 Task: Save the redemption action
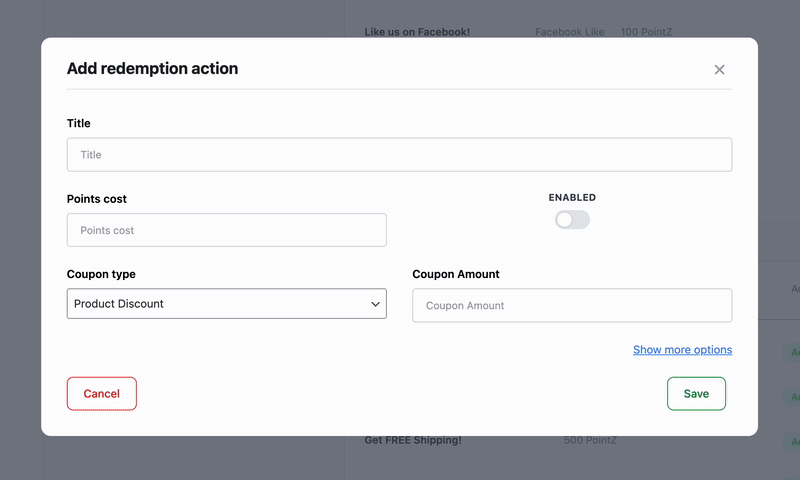click(x=696, y=394)
